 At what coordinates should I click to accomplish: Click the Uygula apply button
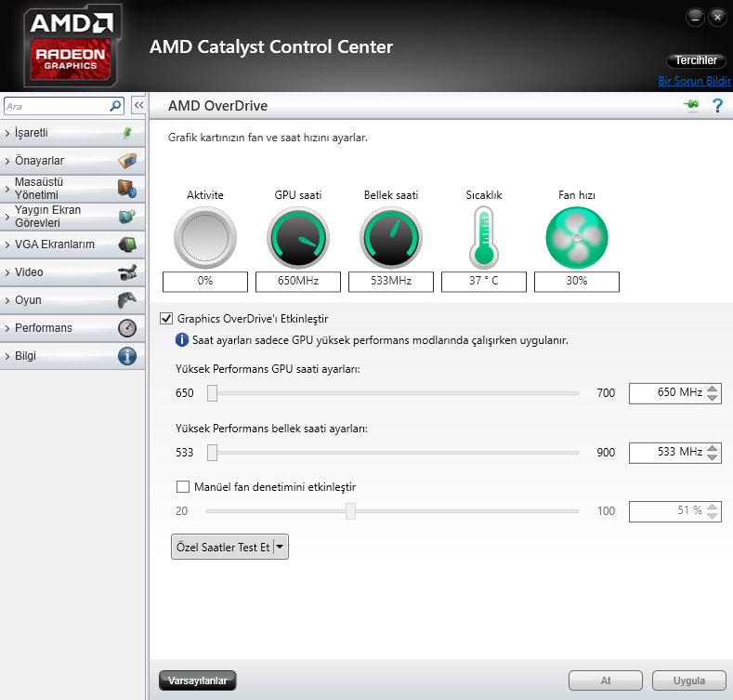pos(689,680)
